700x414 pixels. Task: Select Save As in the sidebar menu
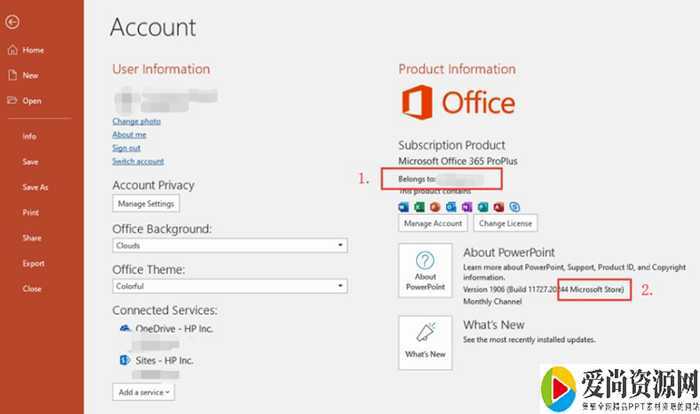tap(35, 187)
